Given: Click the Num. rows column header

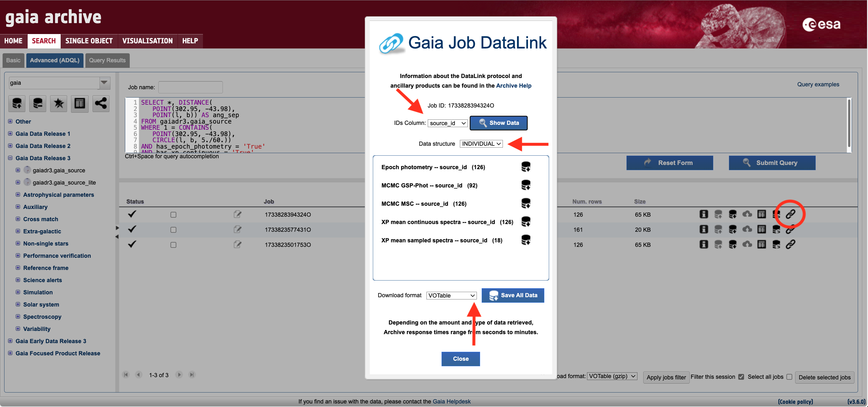Looking at the screenshot, I should tap(587, 202).
